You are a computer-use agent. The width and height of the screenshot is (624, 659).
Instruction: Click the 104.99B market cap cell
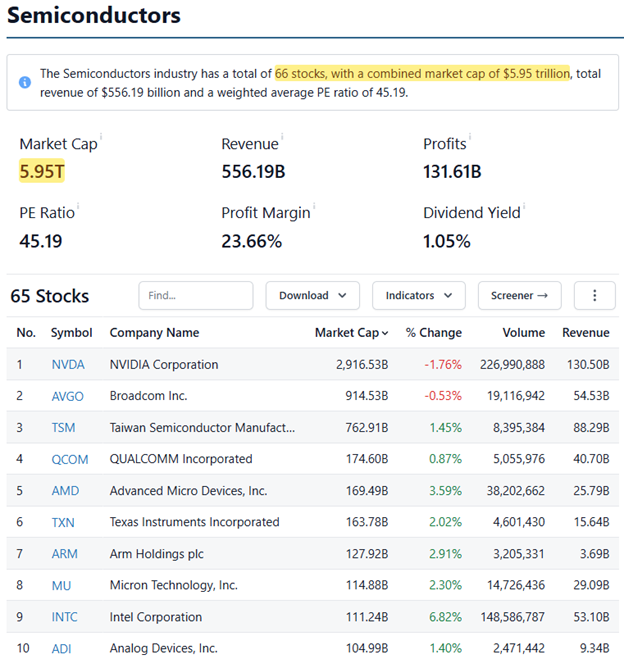(x=367, y=648)
